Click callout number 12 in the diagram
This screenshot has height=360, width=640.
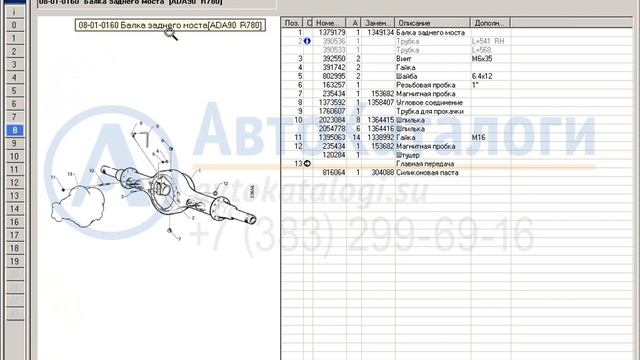point(225,184)
